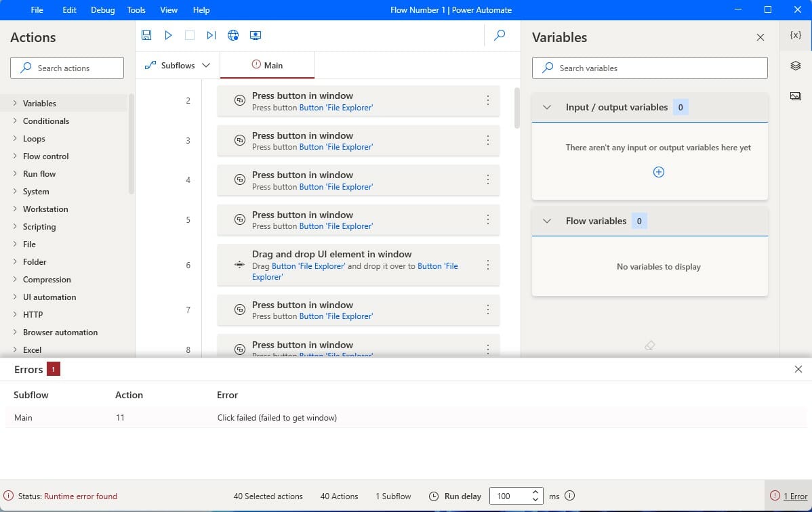Click the Run delay value field
Viewport: 812px width, 512px height.
(510, 496)
